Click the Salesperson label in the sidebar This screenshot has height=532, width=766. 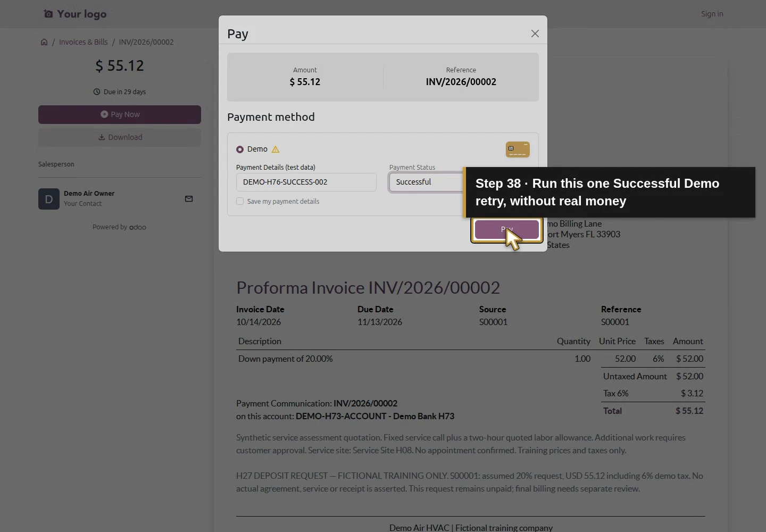[56, 164]
